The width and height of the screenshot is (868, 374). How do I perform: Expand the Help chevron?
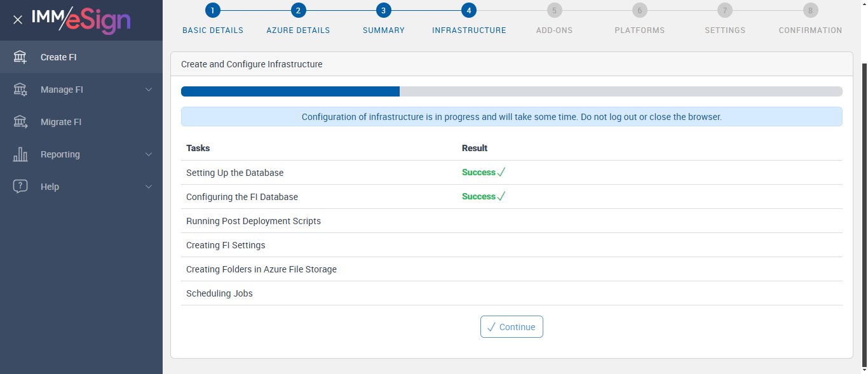[x=149, y=187]
